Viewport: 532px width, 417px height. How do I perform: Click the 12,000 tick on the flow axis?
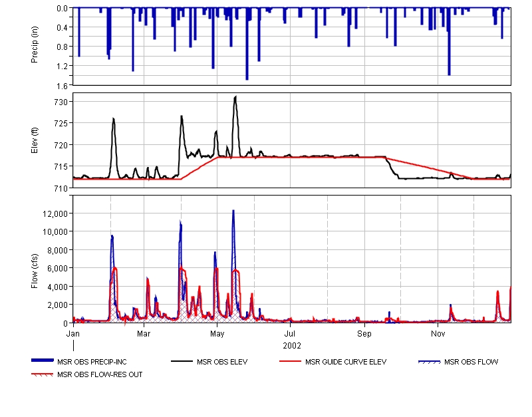coord(55,213)
